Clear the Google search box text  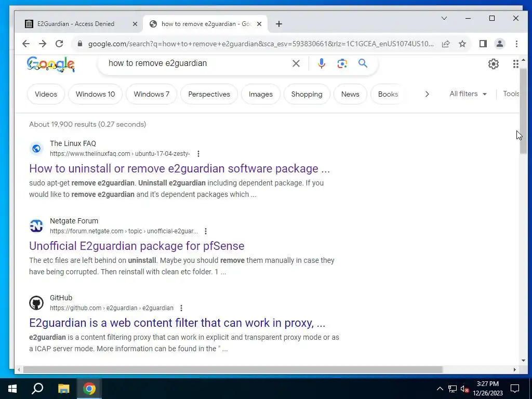coord(296,63)
